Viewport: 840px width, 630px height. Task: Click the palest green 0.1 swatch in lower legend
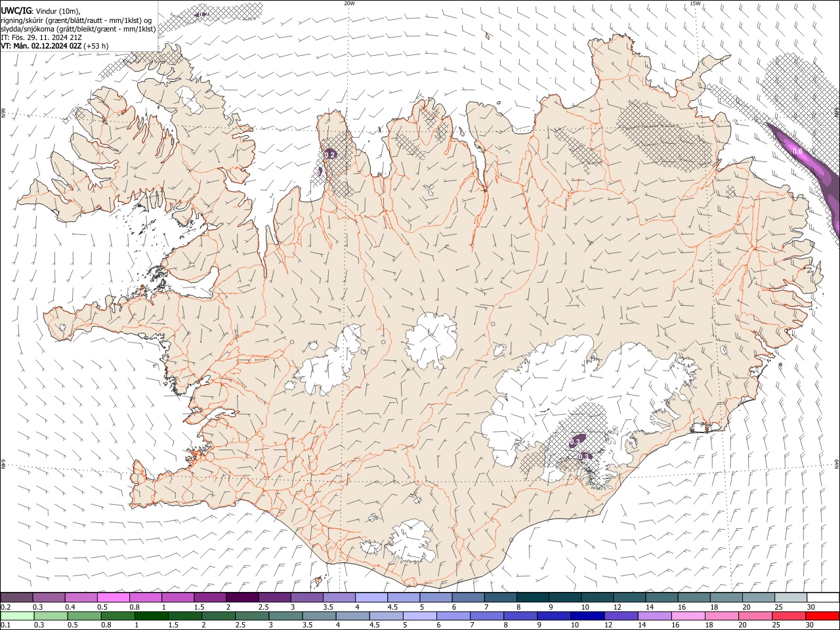pyautogui.click(x=18, y=616)
